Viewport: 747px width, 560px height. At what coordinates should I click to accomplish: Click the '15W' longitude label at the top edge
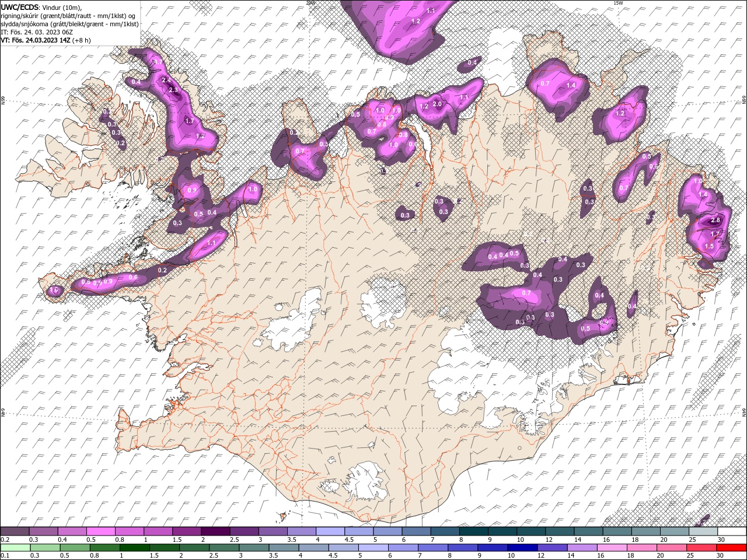[618, 3]
